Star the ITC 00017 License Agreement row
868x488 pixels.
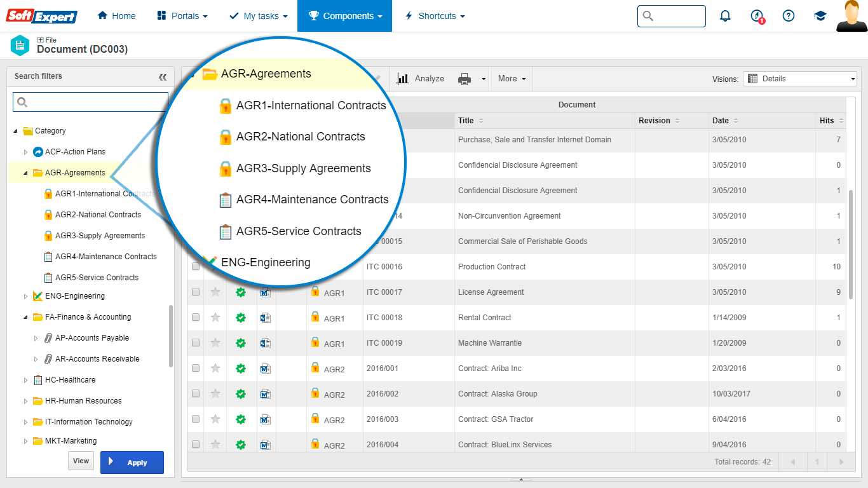[x=215, y=292]
